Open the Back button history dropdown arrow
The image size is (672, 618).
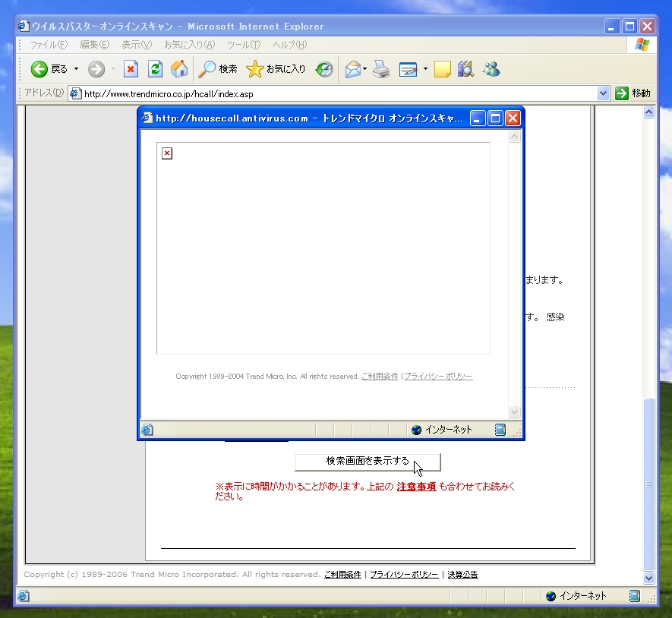pos(76,69)
